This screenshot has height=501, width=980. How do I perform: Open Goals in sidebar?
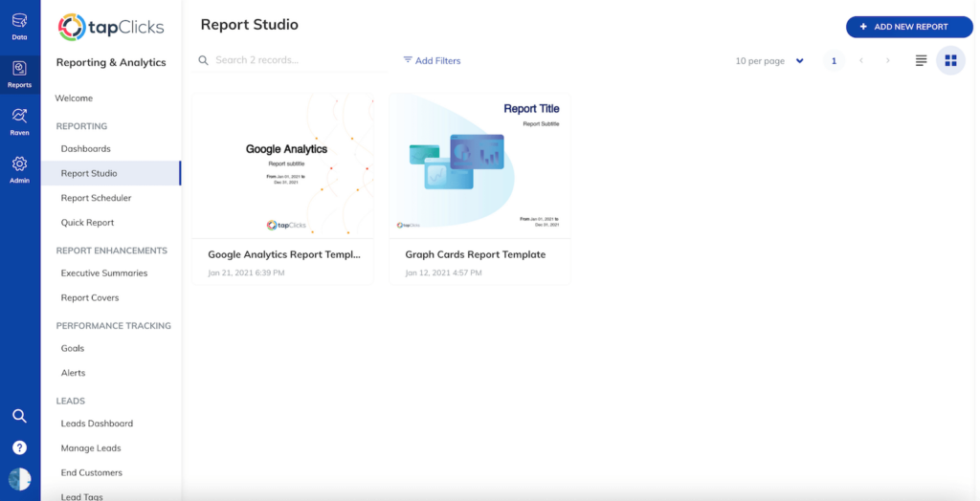73,348
